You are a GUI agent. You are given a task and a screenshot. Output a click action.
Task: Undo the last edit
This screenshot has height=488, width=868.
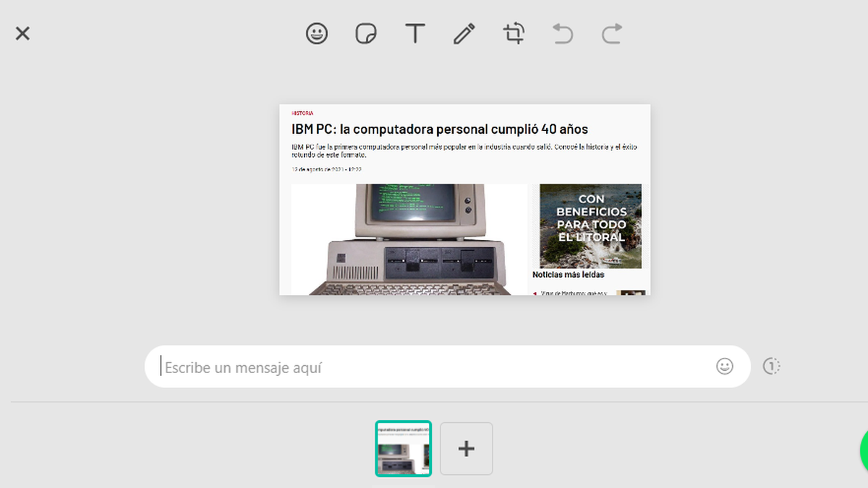(563, 33)
